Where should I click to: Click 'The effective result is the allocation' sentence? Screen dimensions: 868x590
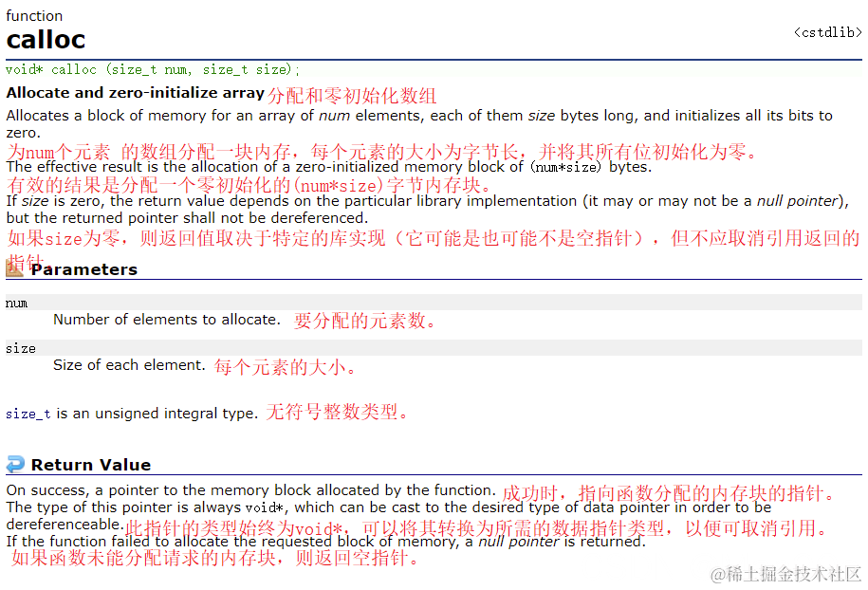329,167
